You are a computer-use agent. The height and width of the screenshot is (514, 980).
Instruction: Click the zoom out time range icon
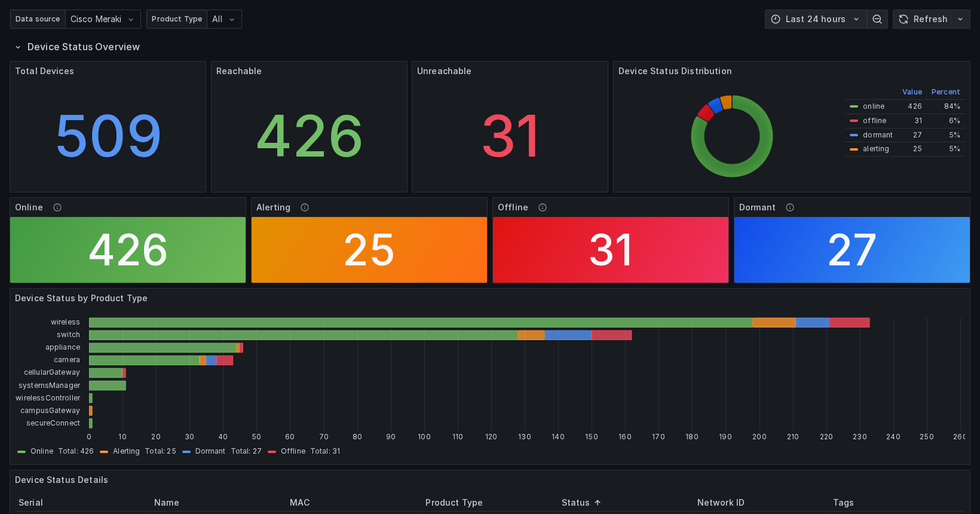pos(877,19)
